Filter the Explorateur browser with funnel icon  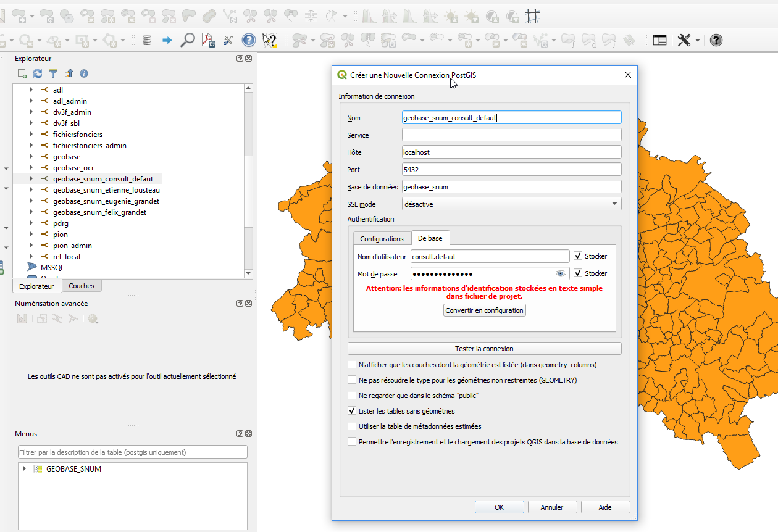coord(53,73)
